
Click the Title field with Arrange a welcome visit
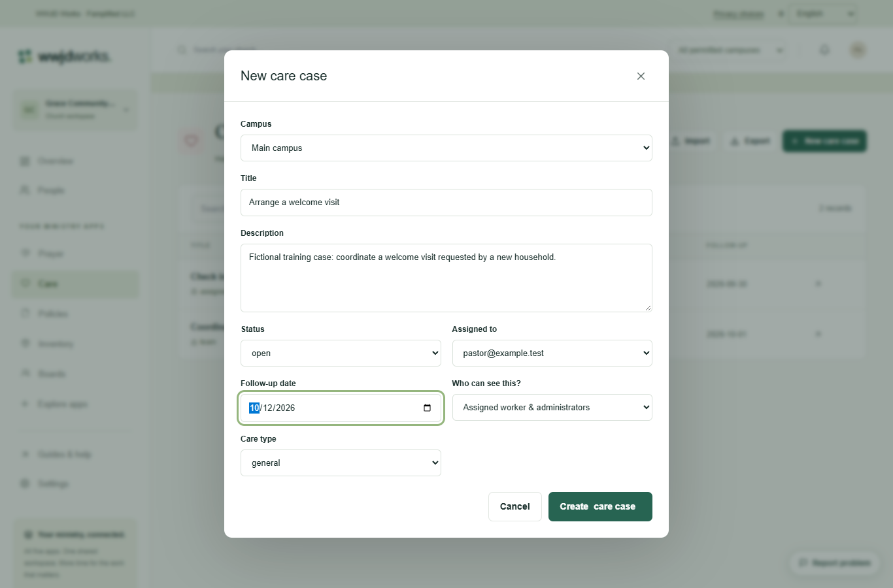click(x=446, y=203)
